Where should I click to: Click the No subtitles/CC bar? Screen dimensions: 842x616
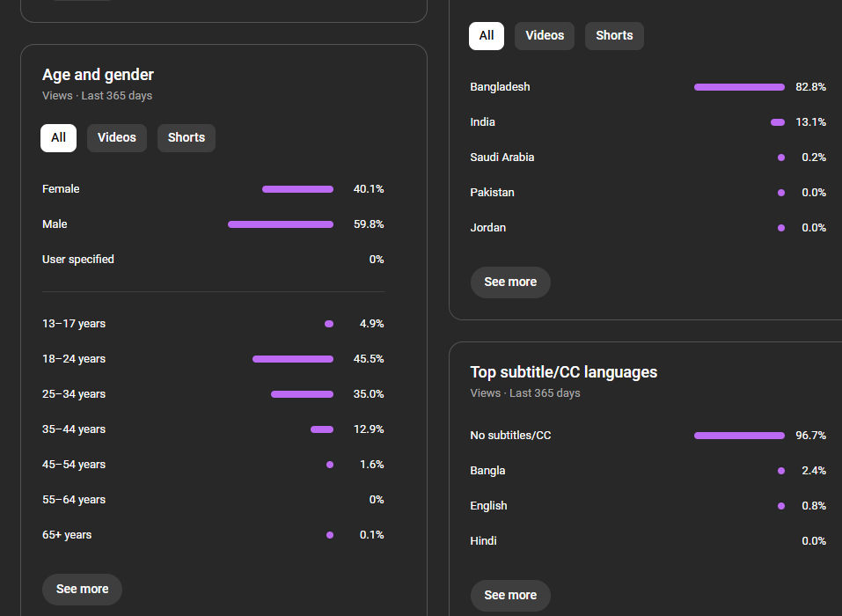739,436
